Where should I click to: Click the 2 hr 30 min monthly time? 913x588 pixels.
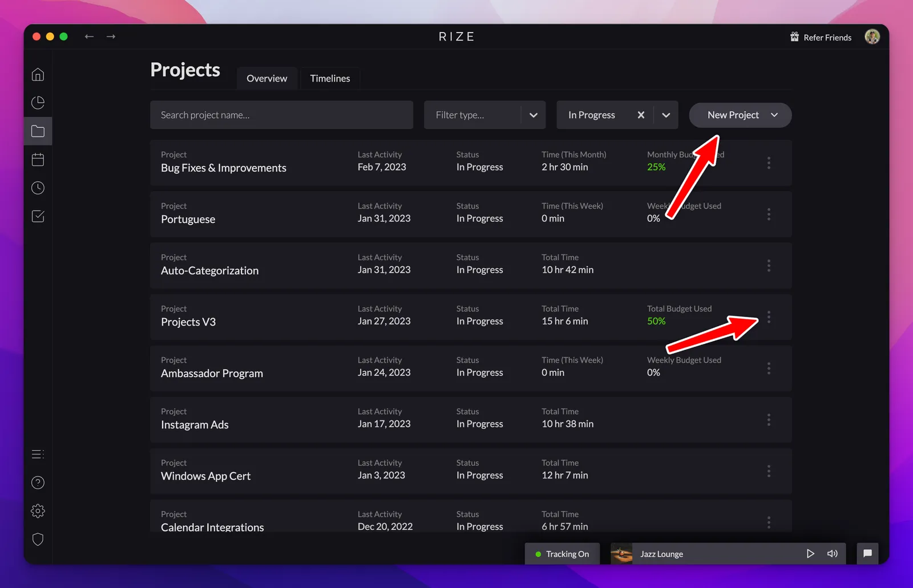tap(564, 167)
